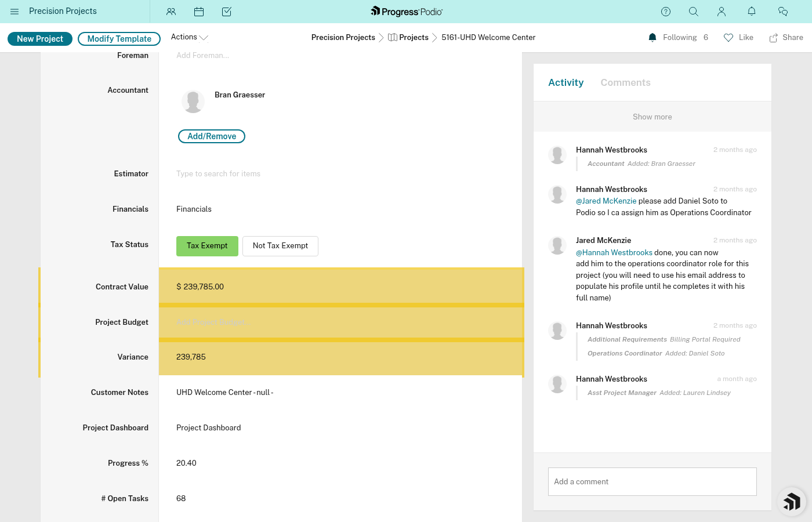Screen dimensions: 812x522
Task: Enable Tax Exempt status
Action: click(x=207, y=246)
